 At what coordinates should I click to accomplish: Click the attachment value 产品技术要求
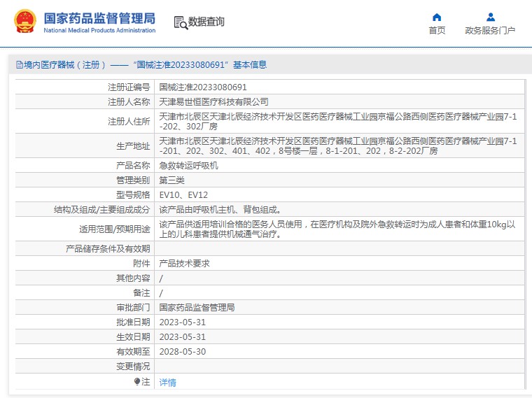click(x=184, y=264)
